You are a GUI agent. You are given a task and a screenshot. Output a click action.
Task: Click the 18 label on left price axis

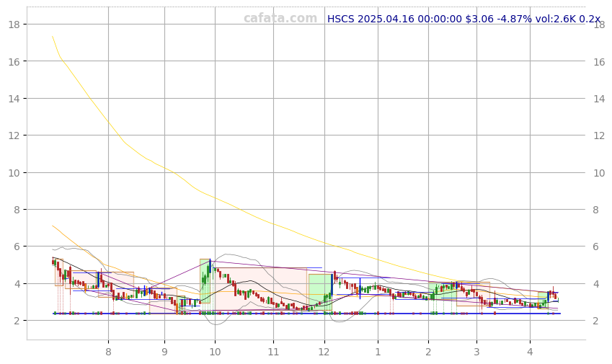click(14, 25)
